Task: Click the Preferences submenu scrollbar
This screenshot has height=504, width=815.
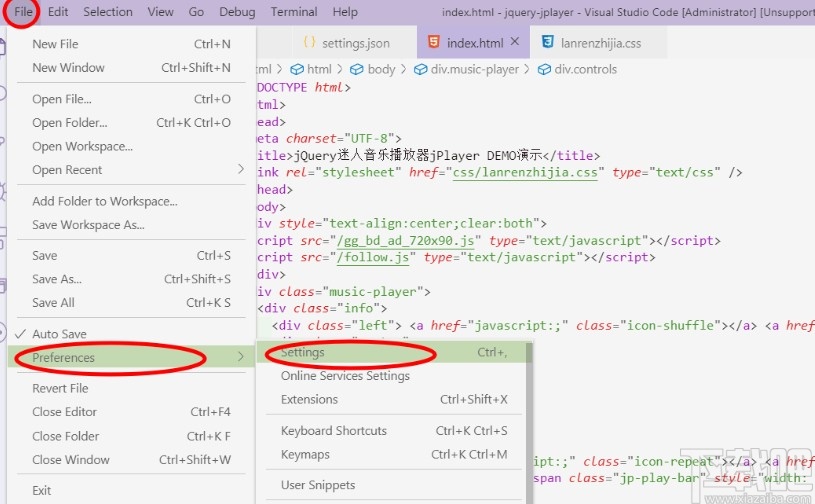Action: click(529, 421)
